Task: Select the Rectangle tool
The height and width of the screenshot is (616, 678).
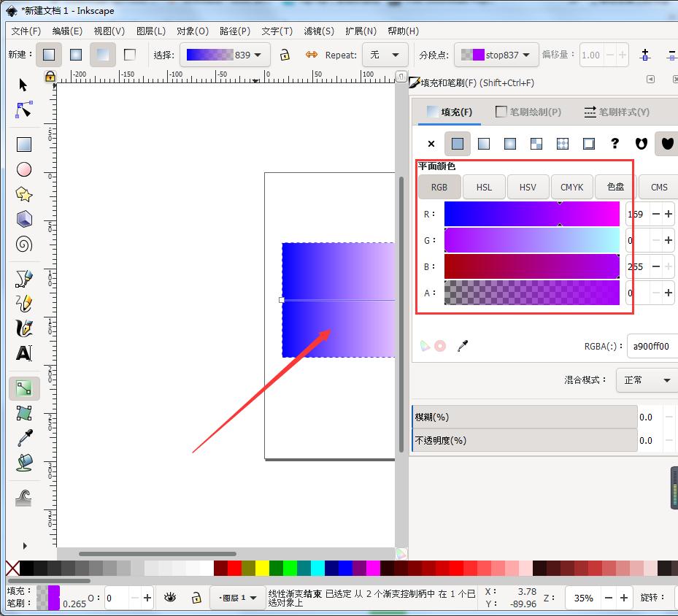Action: pyautogui.click(x=23, y=144)
